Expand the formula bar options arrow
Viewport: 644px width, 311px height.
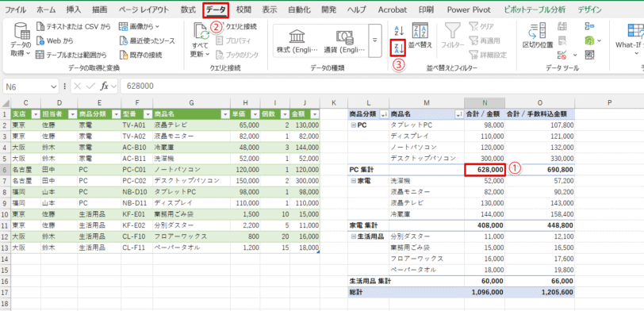pos(113,86)
